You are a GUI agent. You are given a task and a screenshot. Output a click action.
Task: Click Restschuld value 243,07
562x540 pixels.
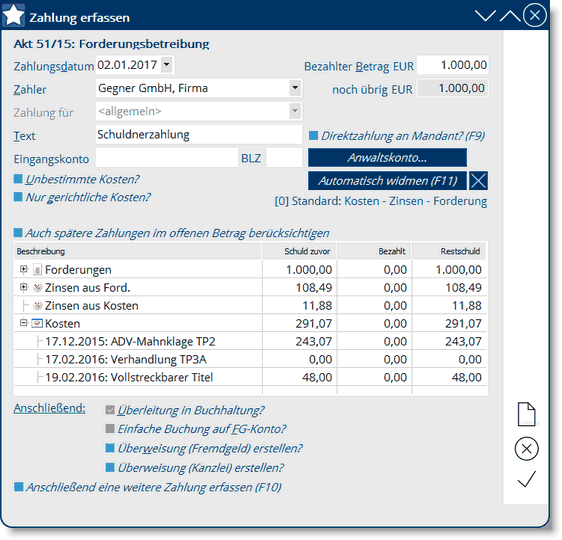[x=463, y=341]
